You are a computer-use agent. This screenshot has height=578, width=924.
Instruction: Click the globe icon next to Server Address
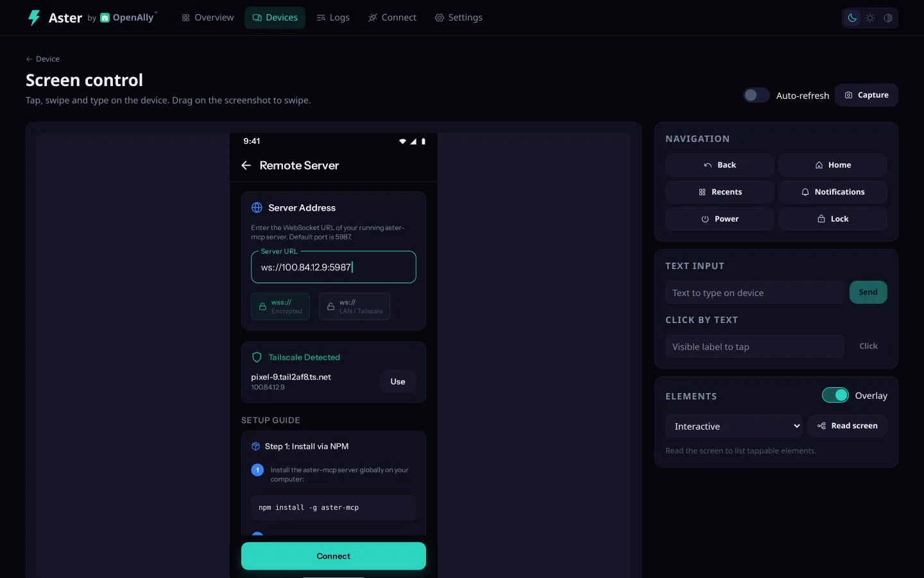point(257,207)
